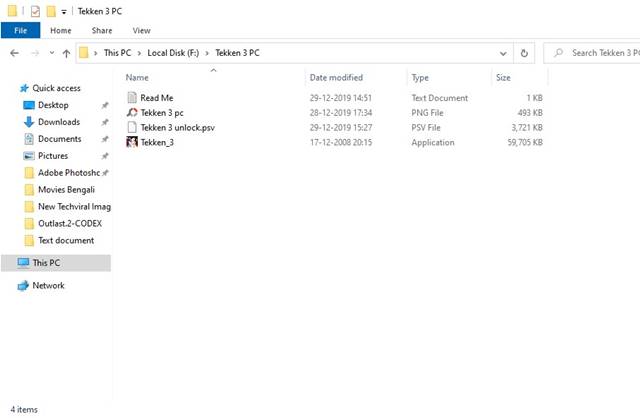Open Quick access in navigation pane
Screen dimensions: 640x418
pyautogui.click(x=56, y=88)
